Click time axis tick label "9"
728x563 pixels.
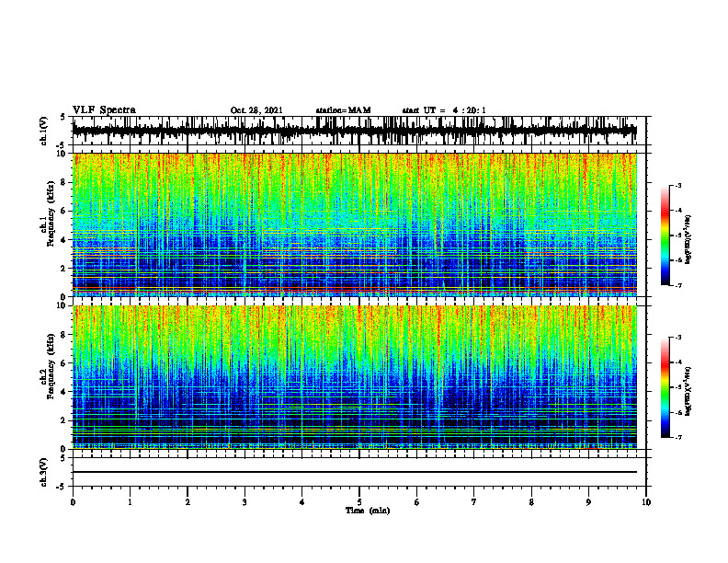[x=588, y=502]
